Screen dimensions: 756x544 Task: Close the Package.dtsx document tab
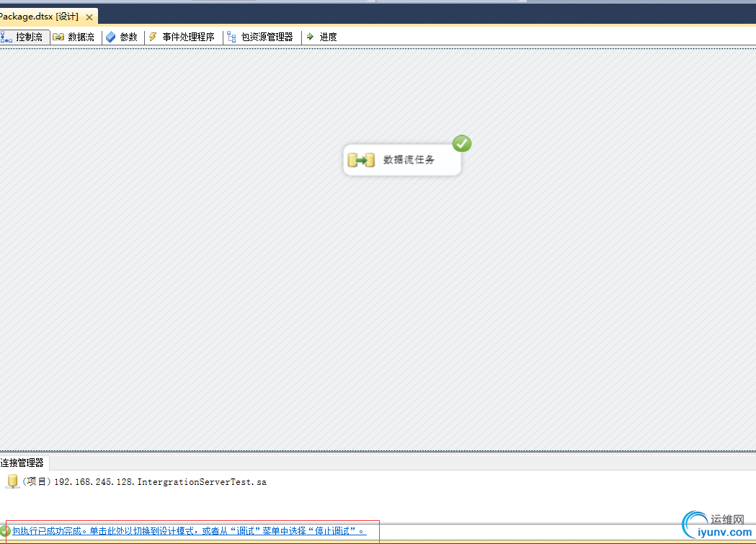coord(89,17)
